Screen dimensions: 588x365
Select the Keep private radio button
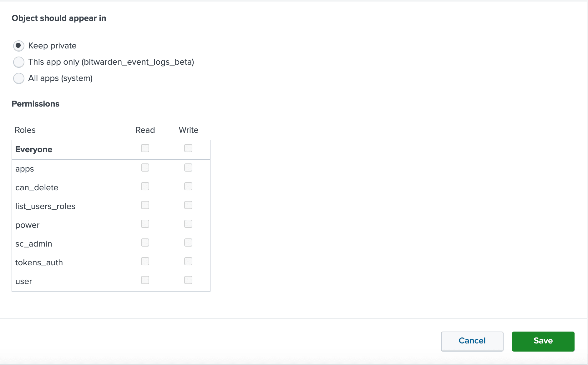pos(19,46)
